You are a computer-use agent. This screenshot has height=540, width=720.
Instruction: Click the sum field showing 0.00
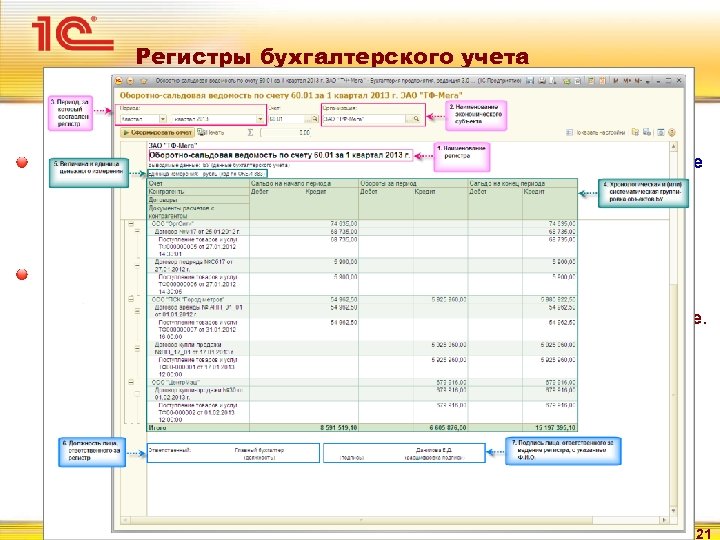click(286, 133)
